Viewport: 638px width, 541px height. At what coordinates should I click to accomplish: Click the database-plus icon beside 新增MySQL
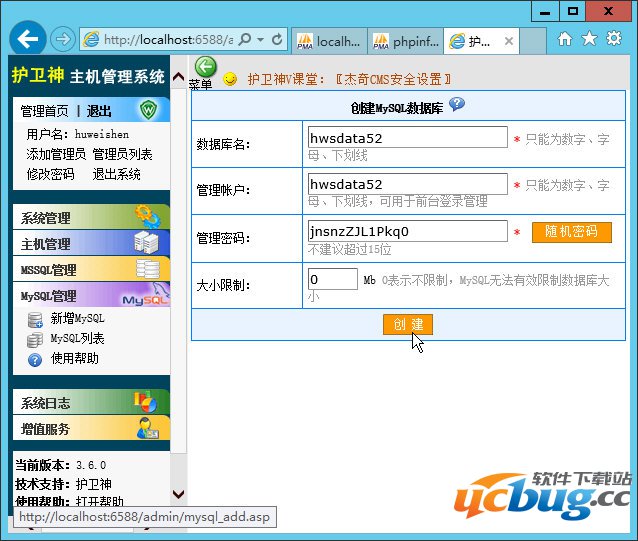coord(35,320)
